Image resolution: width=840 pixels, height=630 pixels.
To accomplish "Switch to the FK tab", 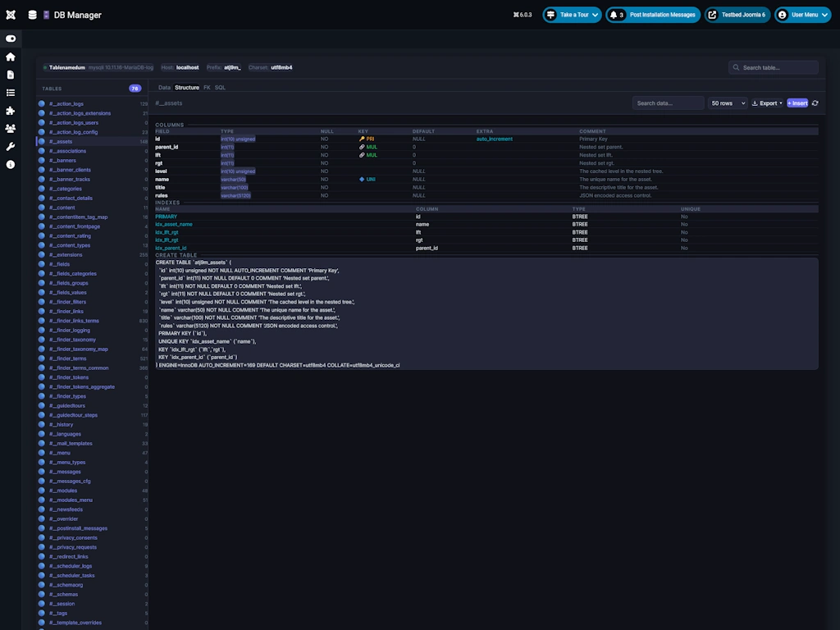I will [x=207, y=87].
